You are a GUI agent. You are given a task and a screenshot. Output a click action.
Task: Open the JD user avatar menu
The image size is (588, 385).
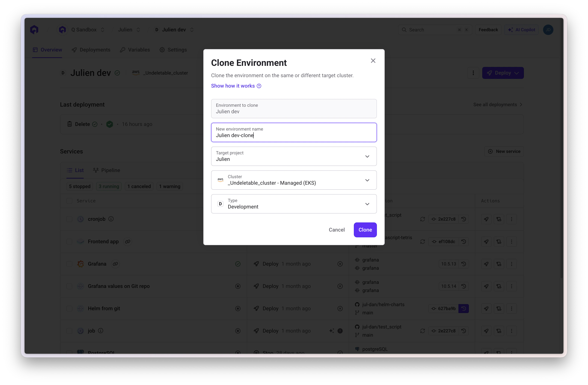click(x=548, y=30)
